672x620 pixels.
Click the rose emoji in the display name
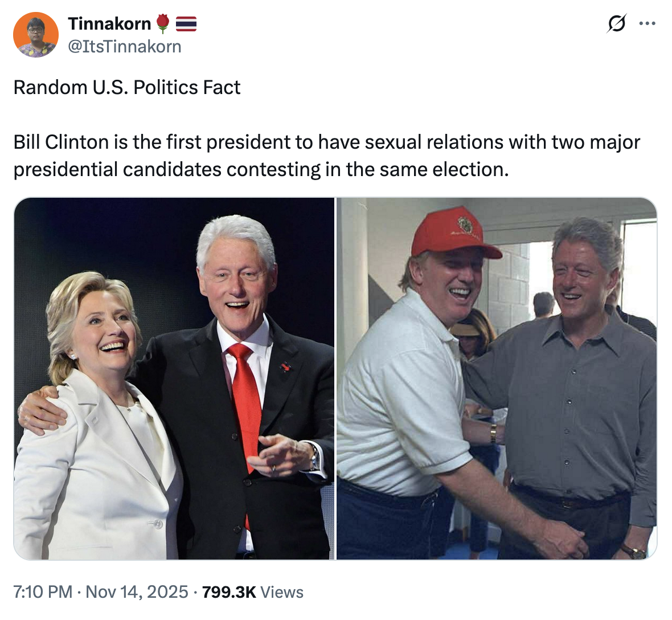[x=164, y=22]
